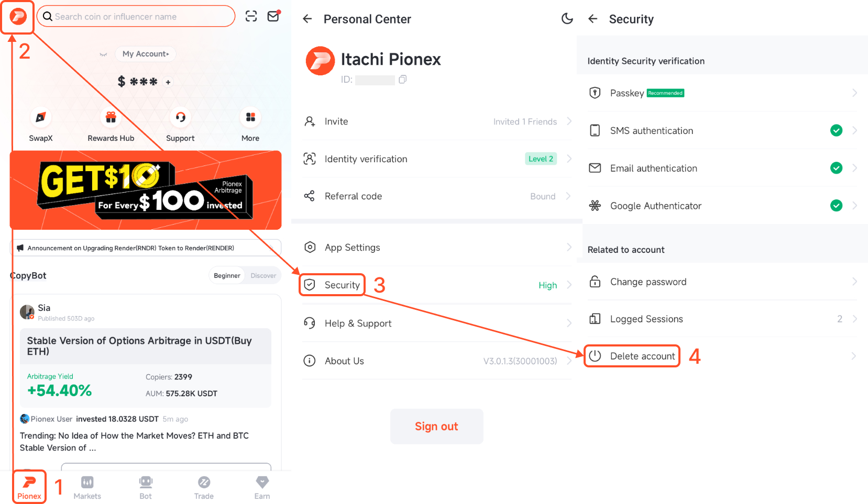The height and width of the screenshot is (504, 868).
Task: Open the Render token upgrade announcement
Action: tap(146, 248)
